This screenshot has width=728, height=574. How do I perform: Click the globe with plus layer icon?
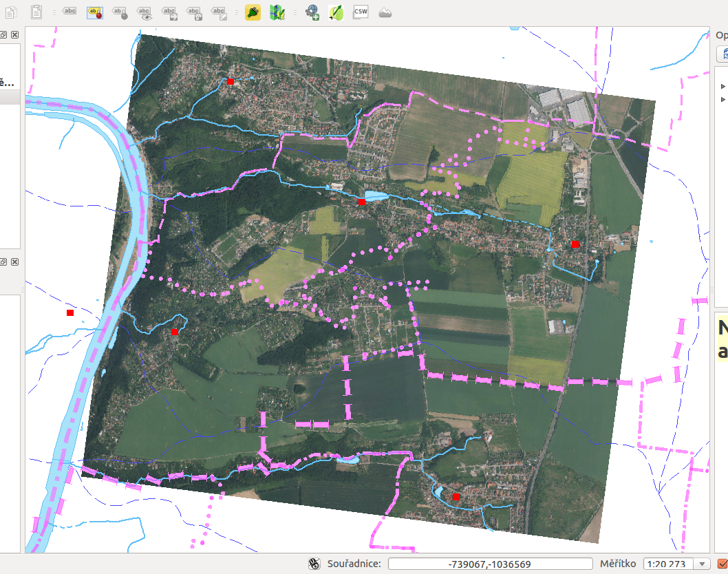312,12
